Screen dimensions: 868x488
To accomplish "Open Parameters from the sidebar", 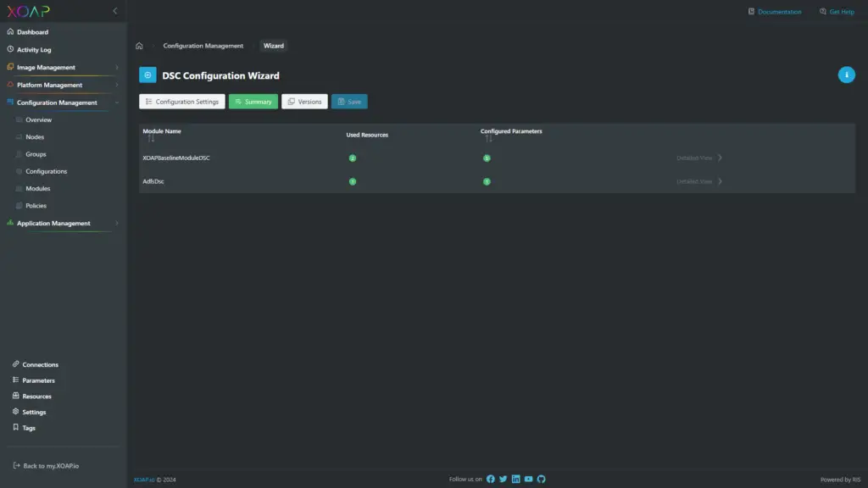I will [x=38, y=380].
